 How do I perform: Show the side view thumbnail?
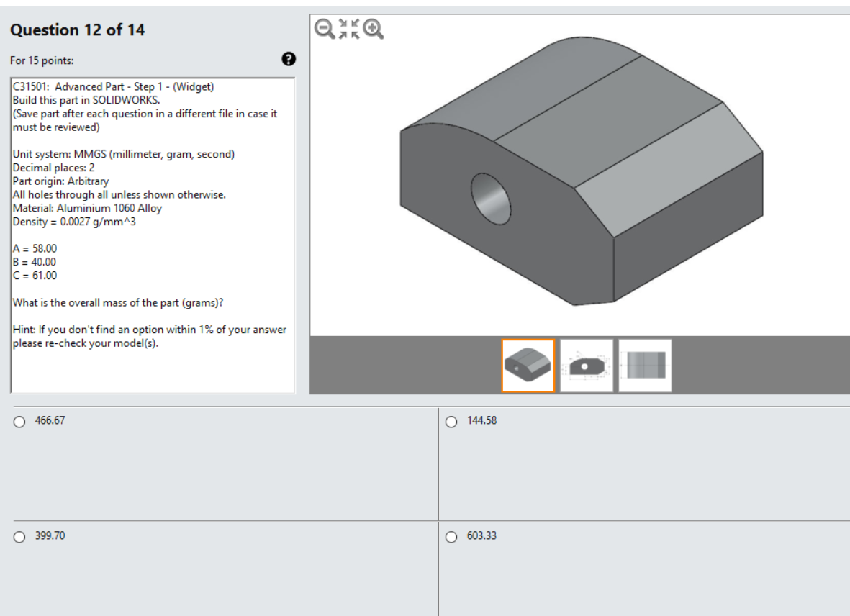tap(645, 366)
